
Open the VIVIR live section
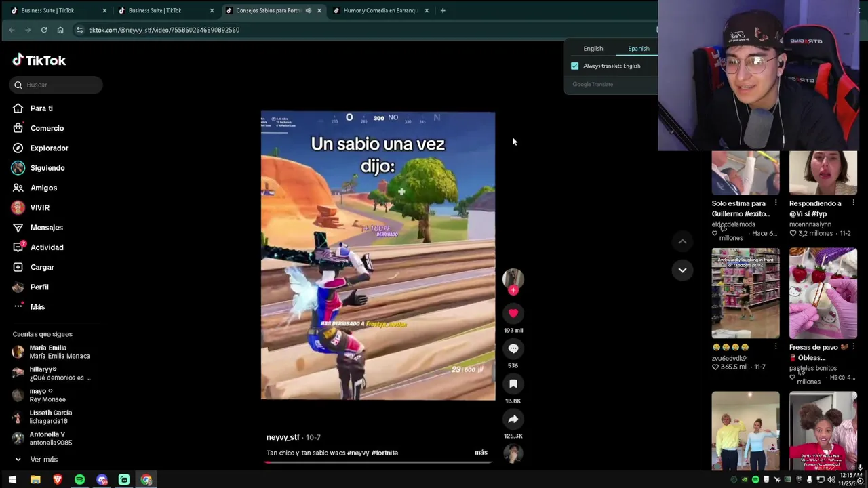[x=31, y=207]
